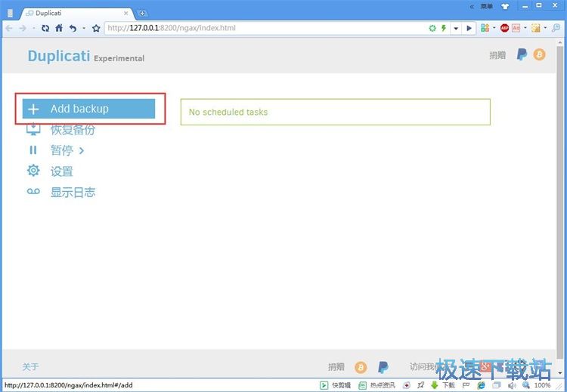567x392 pixels.
Task: Open dropdown beside screenshot tool icon
Action: coord(545,28)
